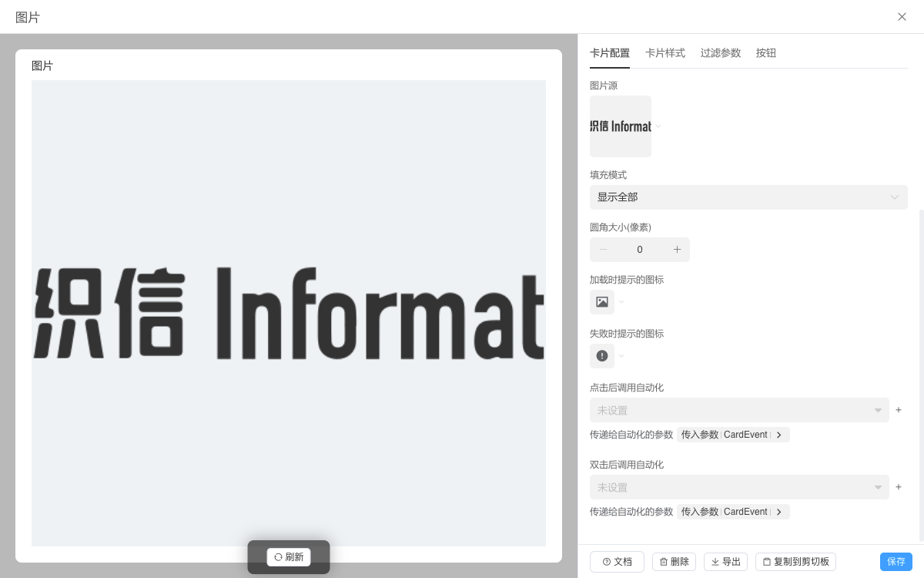Open 文档 documentation button
924x578 pixels.
[x=617, y=562]
